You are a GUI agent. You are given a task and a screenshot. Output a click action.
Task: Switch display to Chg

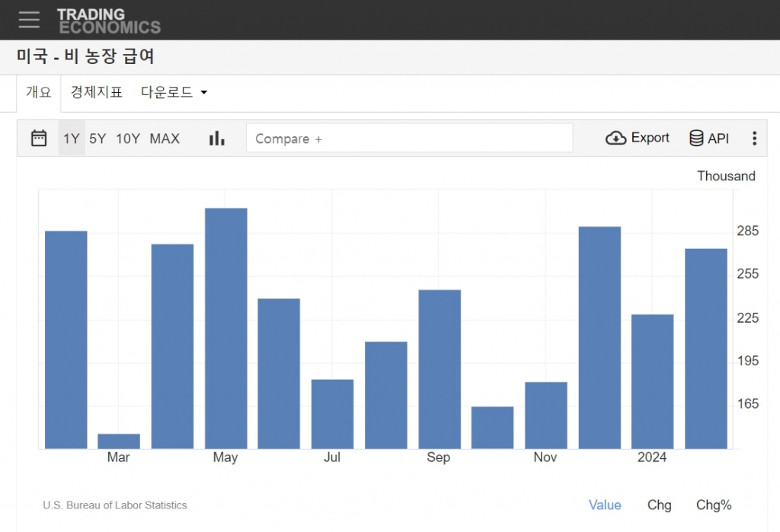click(659, 505)
